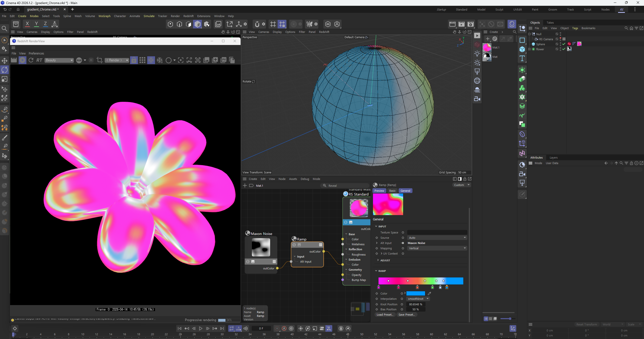Open the Mapping Vertical dropdown
644x339 pixels.
coord(437,248)
